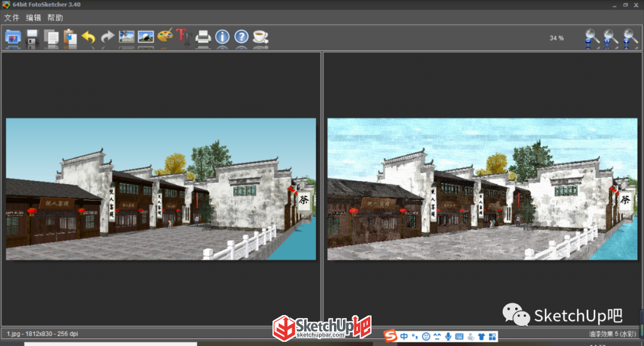Toggle the 中 Chinese input mode indicator

[x=404, y=336]
